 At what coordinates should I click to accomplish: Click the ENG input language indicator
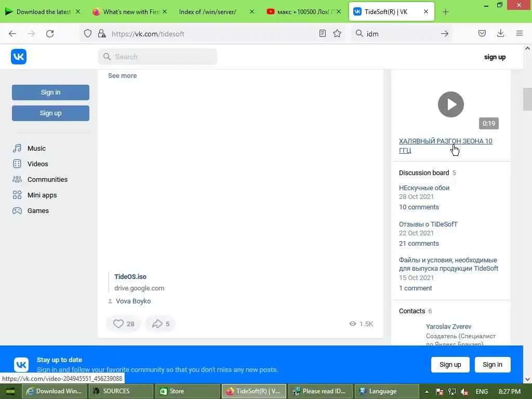(x=482, y=392)
